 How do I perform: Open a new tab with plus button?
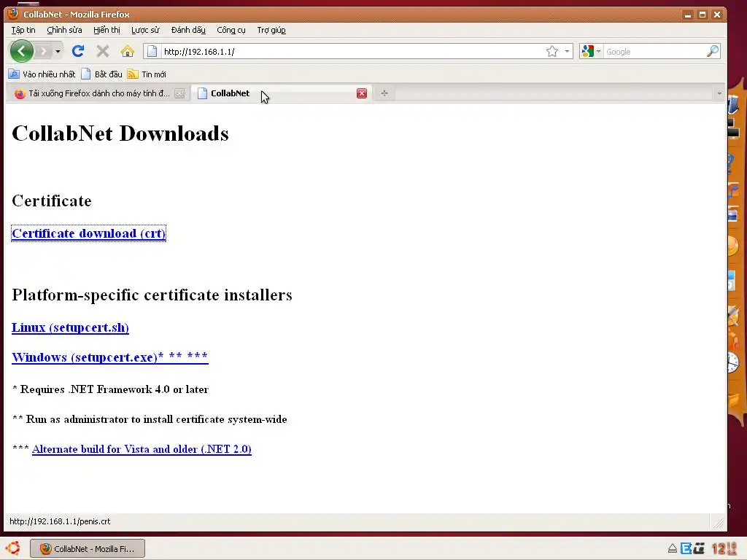click(x=384, y=93)
